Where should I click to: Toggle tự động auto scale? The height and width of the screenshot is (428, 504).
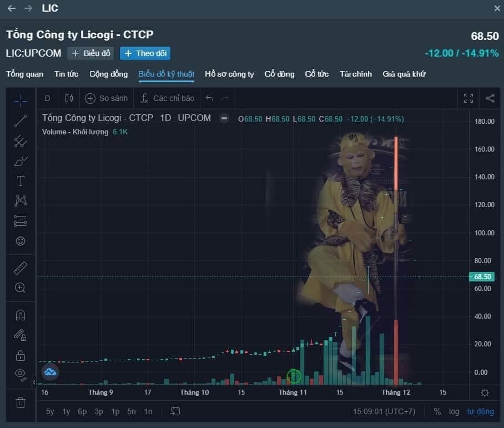[480, 411]
